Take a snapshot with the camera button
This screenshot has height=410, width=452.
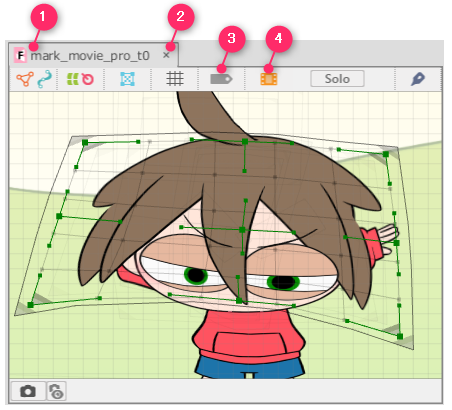[28, 391]
